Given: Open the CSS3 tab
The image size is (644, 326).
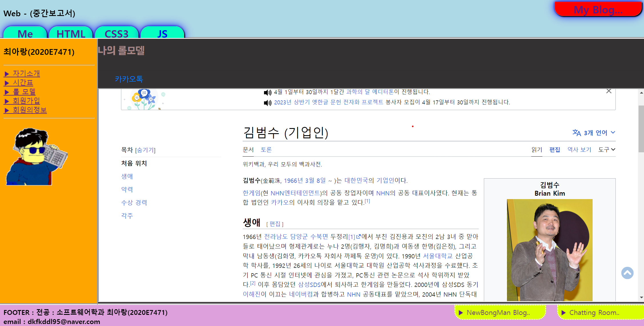Looking at the screenshot, I should (116, 34).
